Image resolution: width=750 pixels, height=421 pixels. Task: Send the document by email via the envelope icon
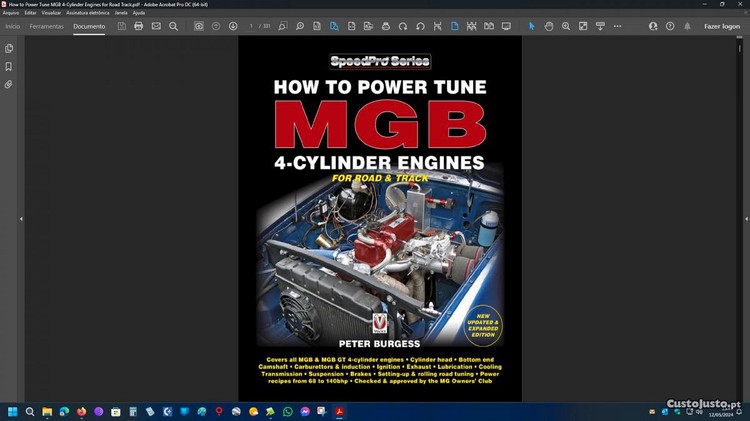pyautogui.click(x=156, y=26)
